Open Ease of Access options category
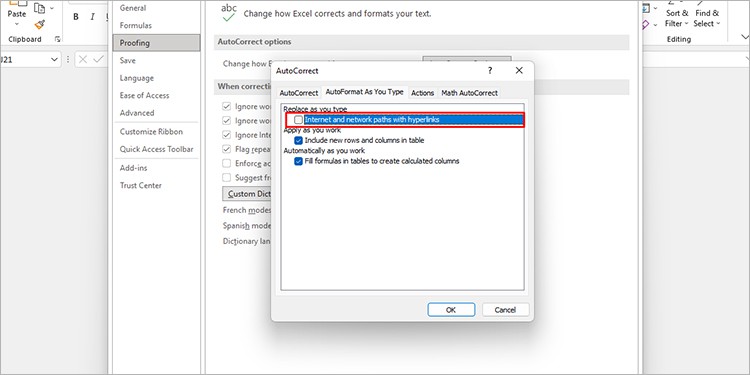Screen dimensions: 750x375 point(156,95)
